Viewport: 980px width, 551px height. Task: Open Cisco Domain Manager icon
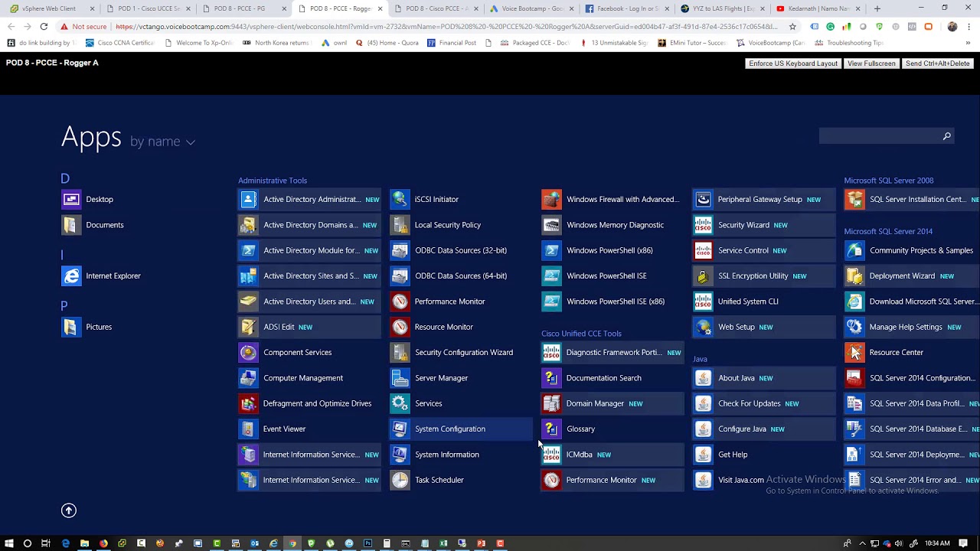(x=551, y=404)
